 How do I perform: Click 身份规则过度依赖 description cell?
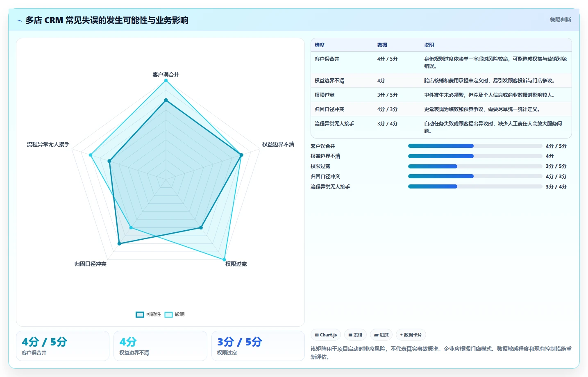[x=495, y=63]
